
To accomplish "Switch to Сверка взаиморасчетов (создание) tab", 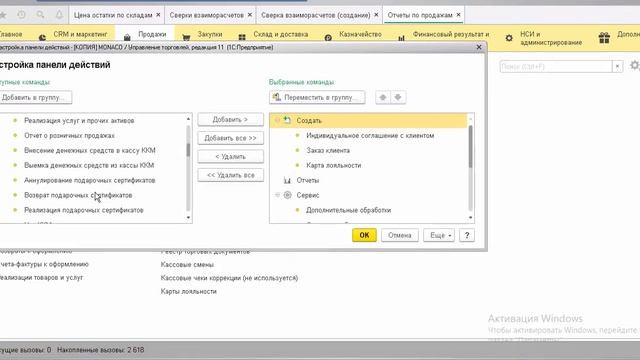I will tap(316, 15).
